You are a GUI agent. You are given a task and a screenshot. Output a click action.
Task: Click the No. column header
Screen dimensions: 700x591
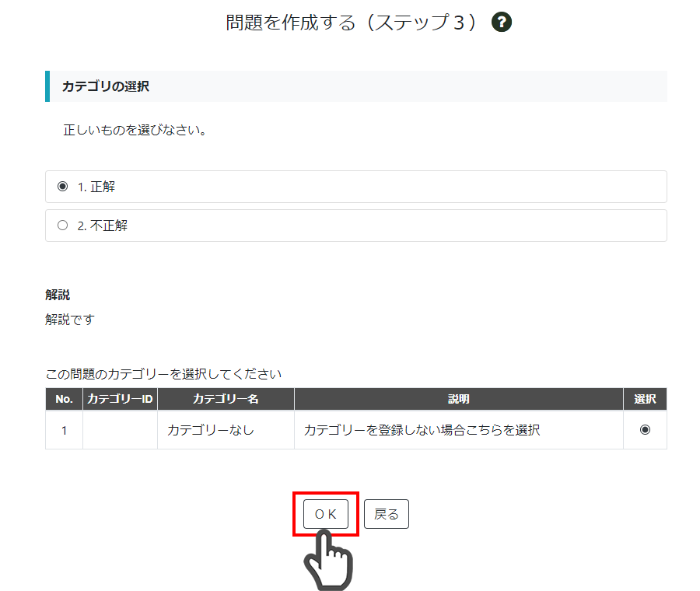64,399
